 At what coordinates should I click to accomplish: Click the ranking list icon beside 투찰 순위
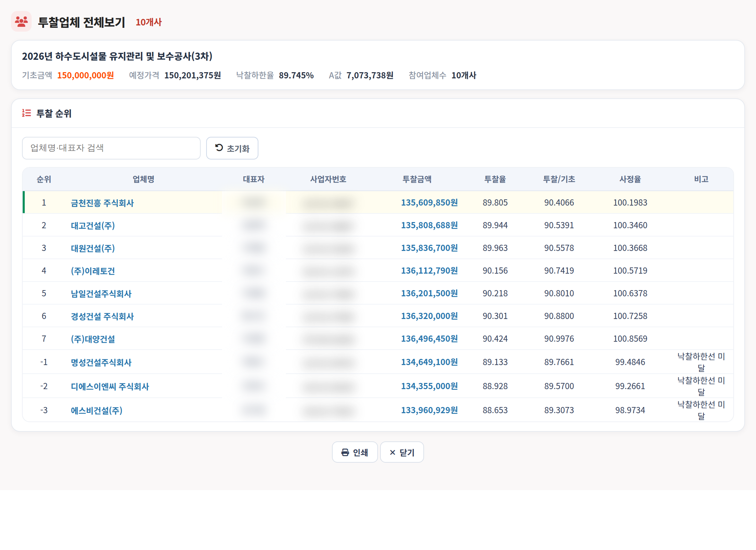[26, 113]
